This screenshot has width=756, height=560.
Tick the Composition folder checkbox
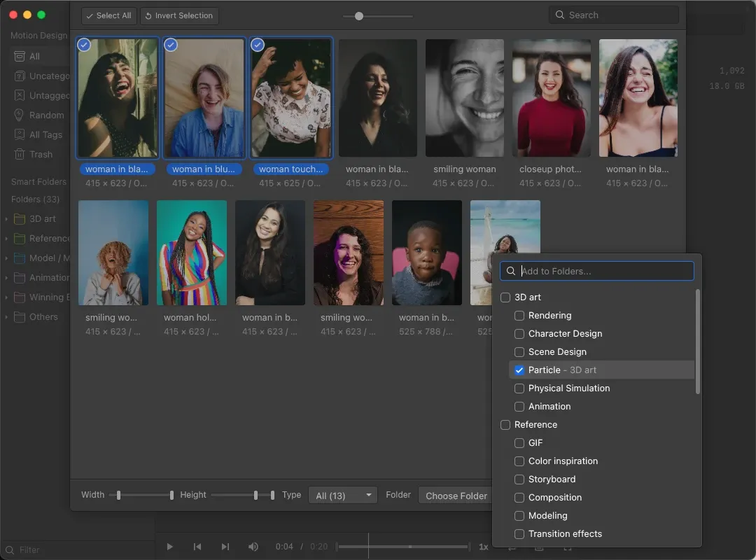[519, 498]
